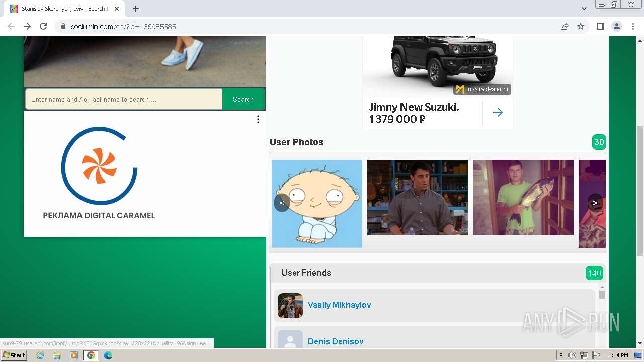Click the browser forward arrow
The image size is (644, 362).
tap(27, 26)
